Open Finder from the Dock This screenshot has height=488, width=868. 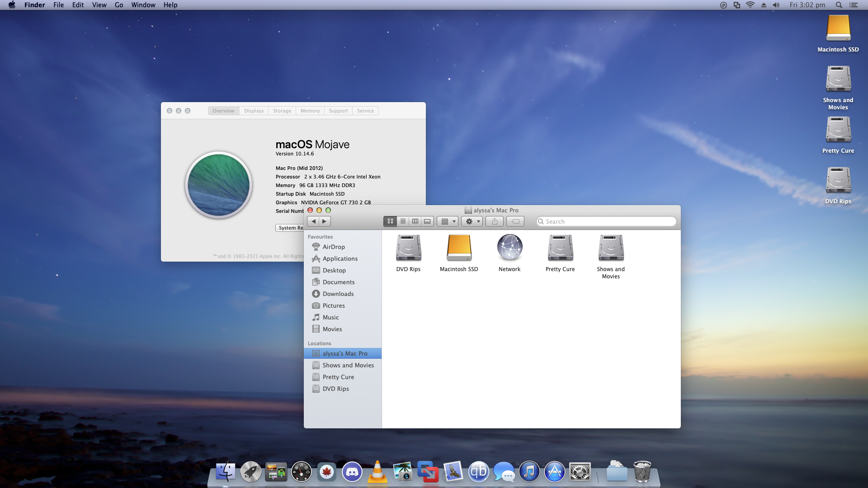(225, 472)
